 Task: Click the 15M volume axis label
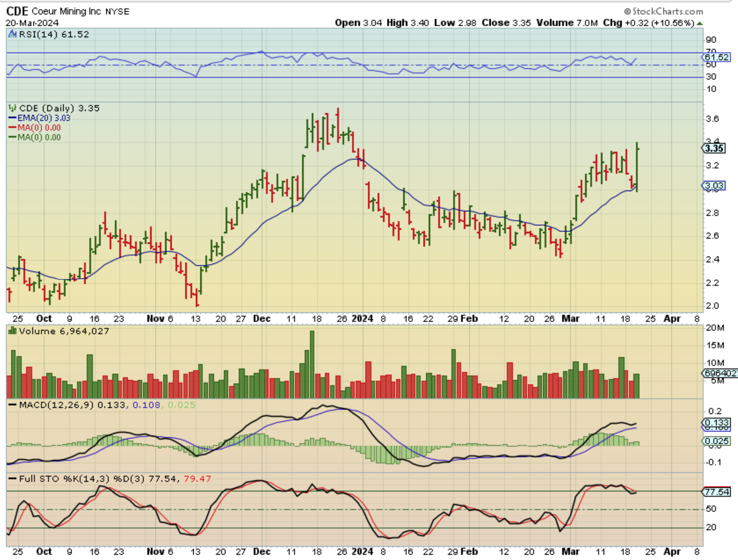tap(715, 345)
